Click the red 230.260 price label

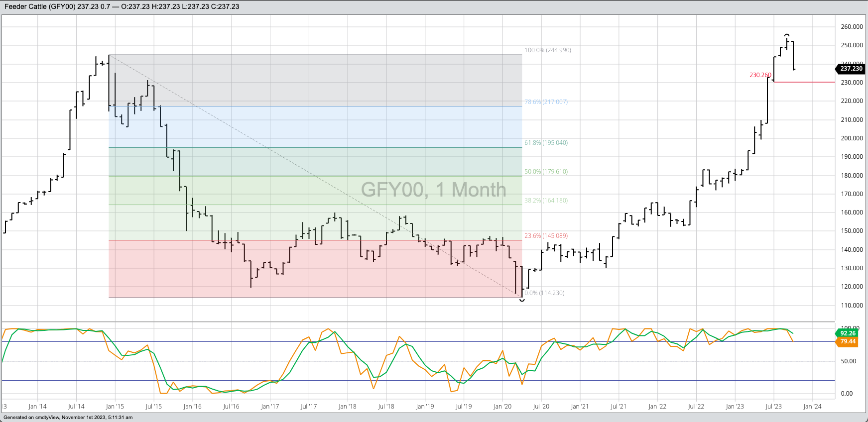point(760,75)
